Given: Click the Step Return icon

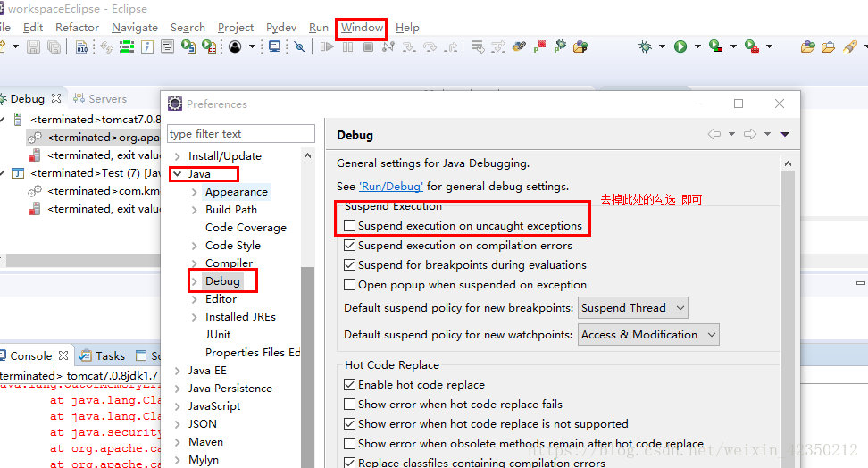Looking at the screenshot, I should point(451,47).
